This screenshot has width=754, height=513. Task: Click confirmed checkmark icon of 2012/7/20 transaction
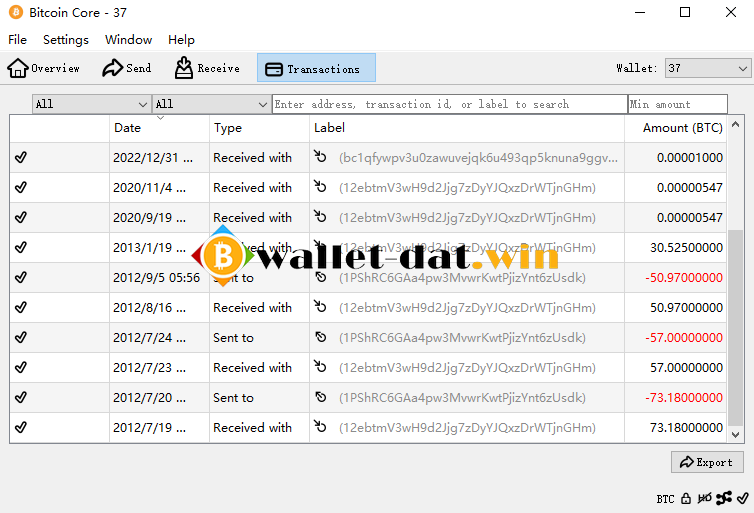point(21,398)
